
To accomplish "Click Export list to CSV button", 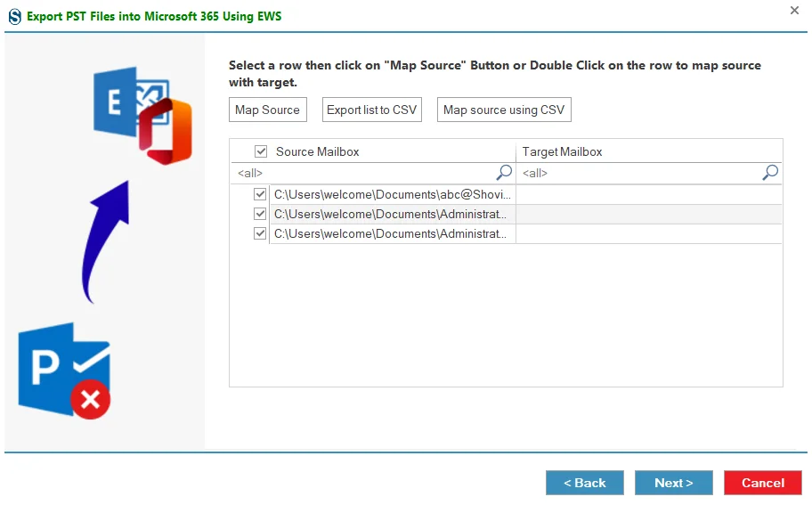I will tap(372, 110).
